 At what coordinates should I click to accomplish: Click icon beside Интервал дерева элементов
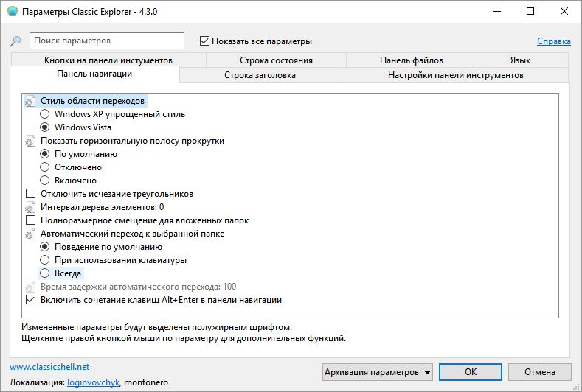pos(30,208)
